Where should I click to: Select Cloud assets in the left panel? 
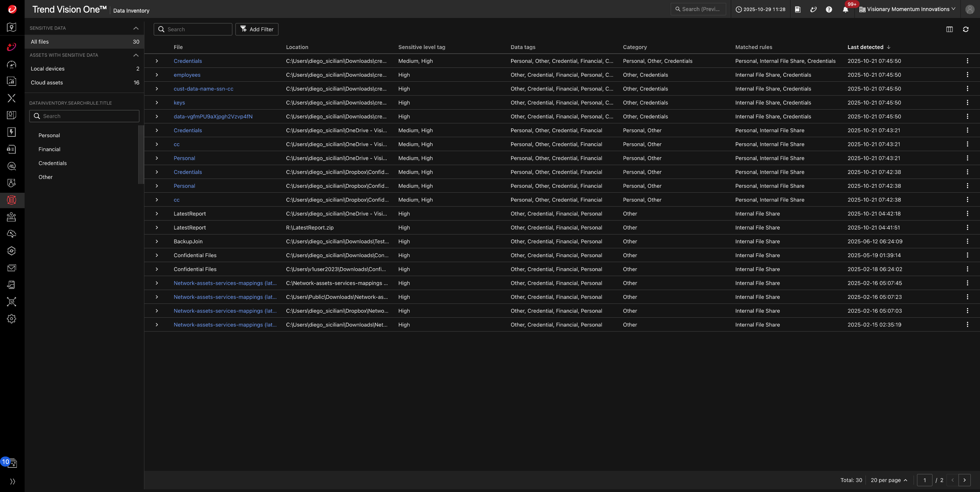tap(47, 83)
